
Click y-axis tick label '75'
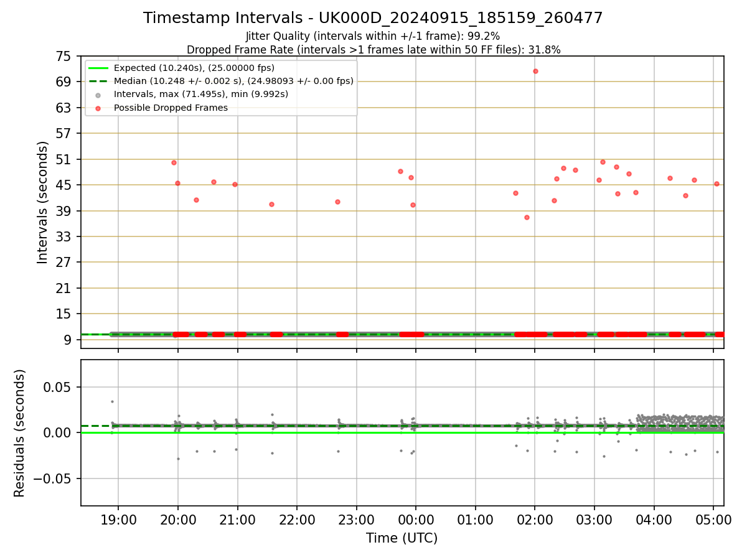[x=63, y=57]
